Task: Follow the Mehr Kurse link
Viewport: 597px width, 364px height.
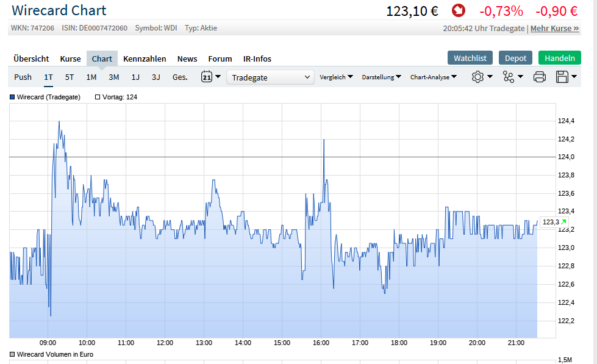Action: (x=555, y=28)
